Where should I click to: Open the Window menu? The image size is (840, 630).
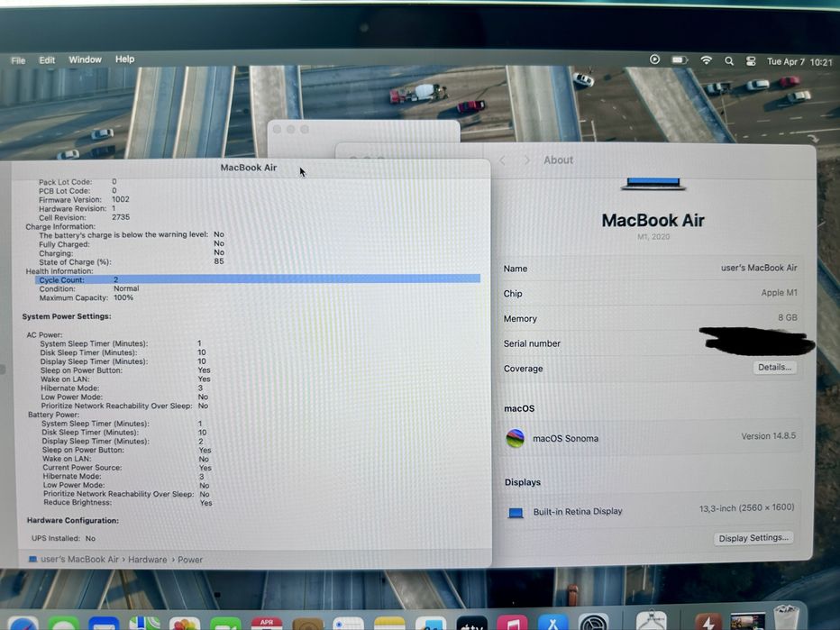85,59
